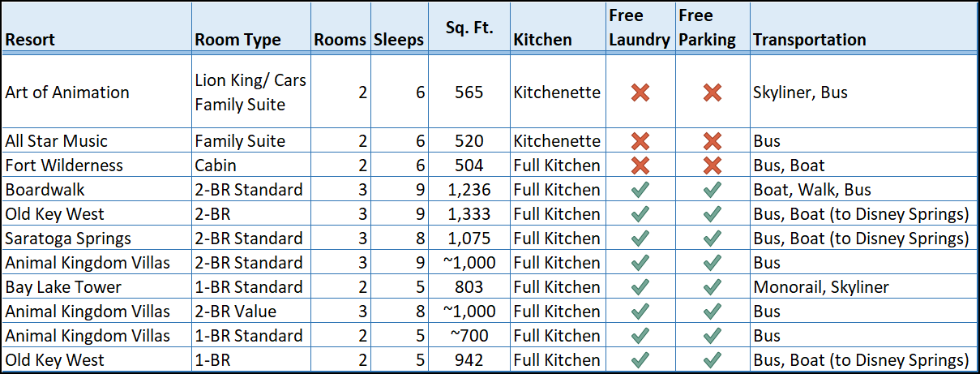
Task: Click the Free Parking check for Old Key West 1-BR
Action: (x=713, y=360)
